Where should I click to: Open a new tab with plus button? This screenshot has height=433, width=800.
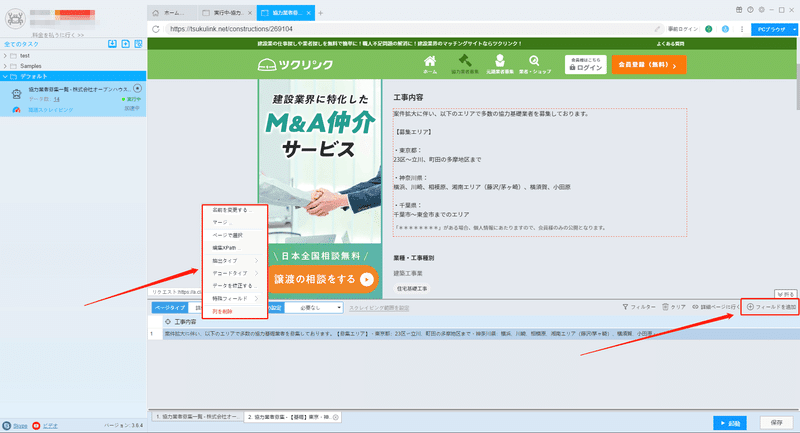[320, 13]
